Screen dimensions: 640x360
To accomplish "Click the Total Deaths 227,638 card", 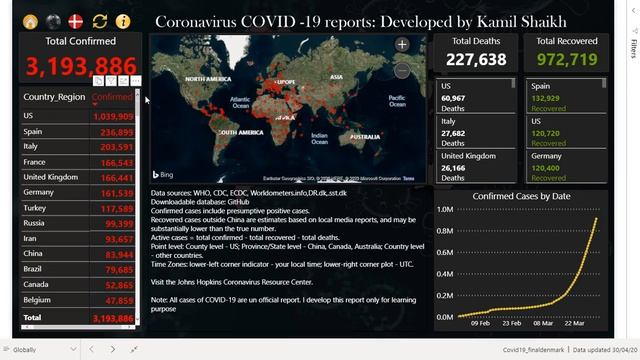I will coord(476,53).
